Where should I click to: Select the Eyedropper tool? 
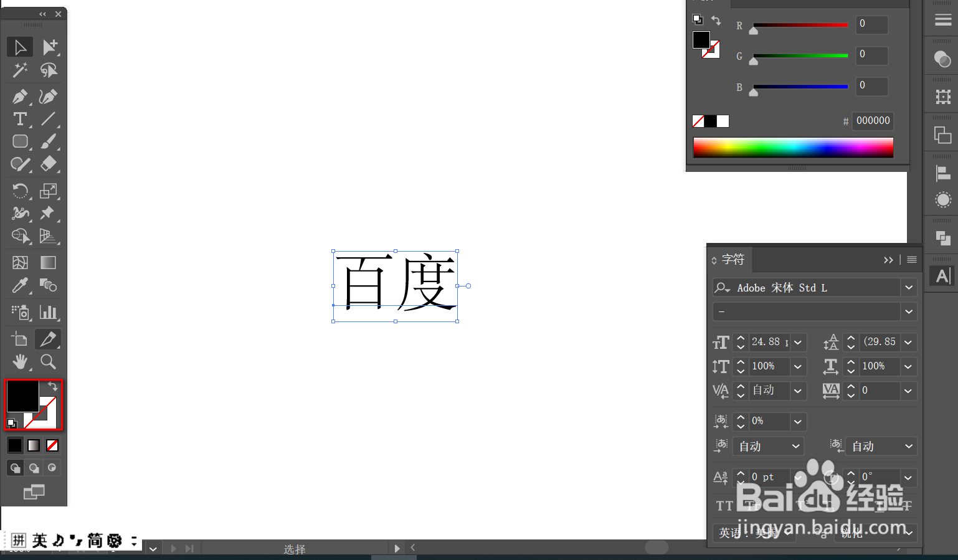tap(20, 285)
